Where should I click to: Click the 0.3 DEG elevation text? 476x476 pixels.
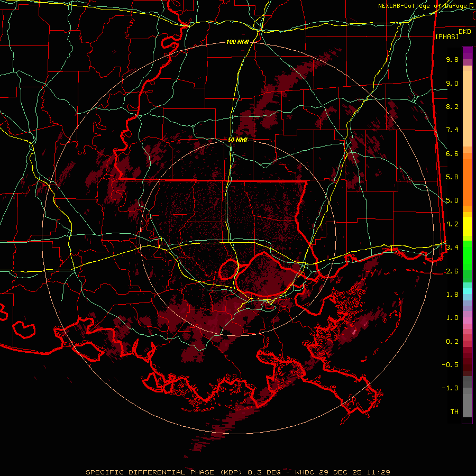pyautogui.click(x=264, y=472)
